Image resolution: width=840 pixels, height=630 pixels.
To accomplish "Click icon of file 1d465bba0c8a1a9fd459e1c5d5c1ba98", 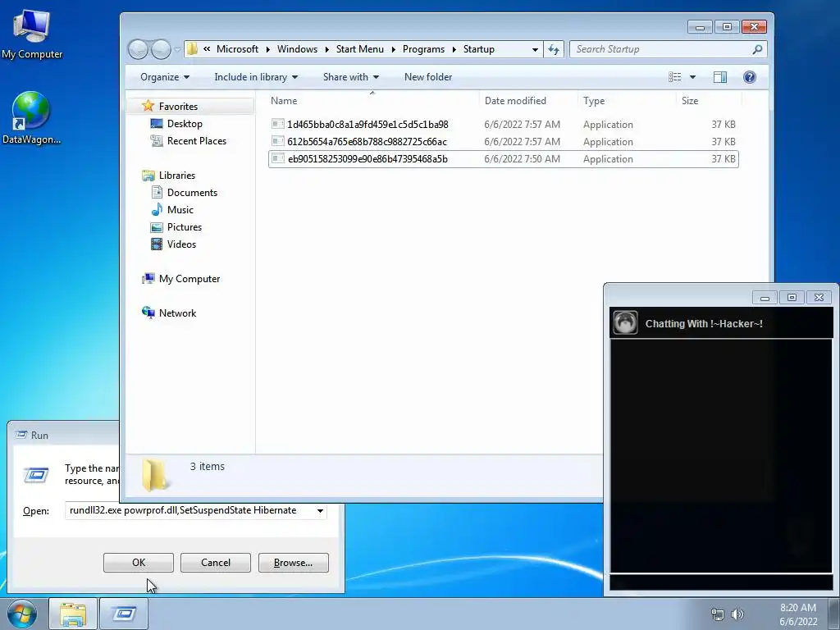I will 277,125.
